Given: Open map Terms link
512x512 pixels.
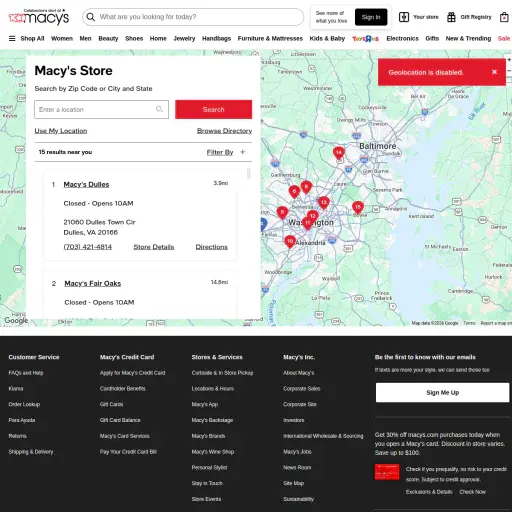Looking at the screenshot, I should 469,323.
